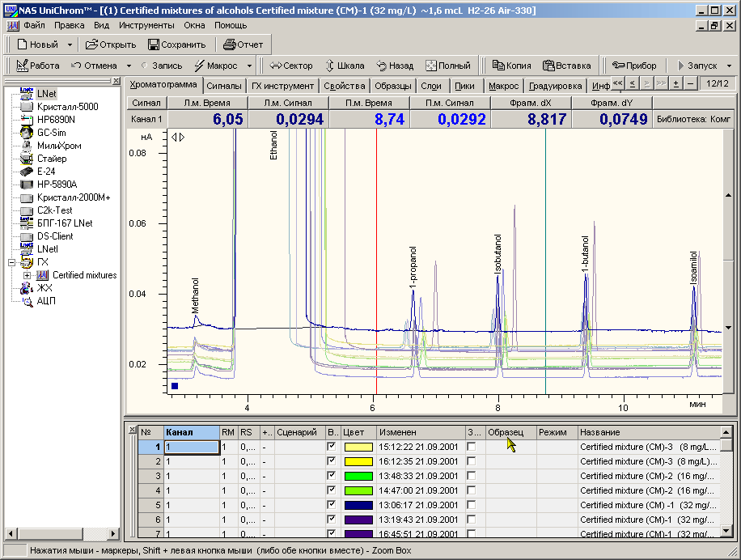The width and height of the screenshot is (741, 560).
Task: Open the dropdown arrow next to Отмена
Action: click(x=129, y=66)
